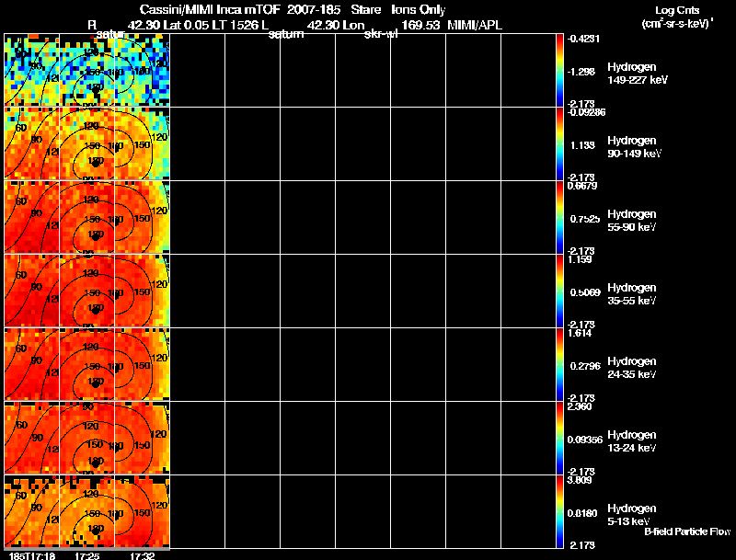Click the 17:25 time label

(x=87, y=555)
